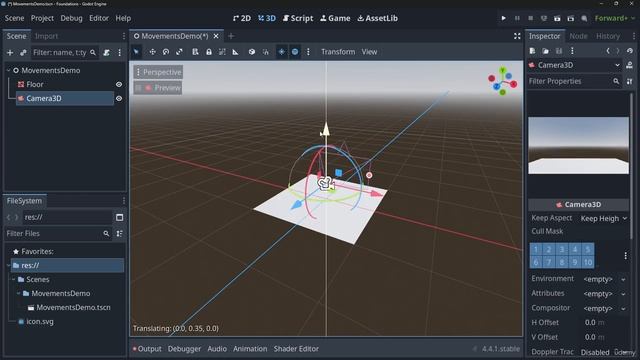The image size is (640, 360).
Task: Click the remote deploy icon
Action: tap(544, 18)
